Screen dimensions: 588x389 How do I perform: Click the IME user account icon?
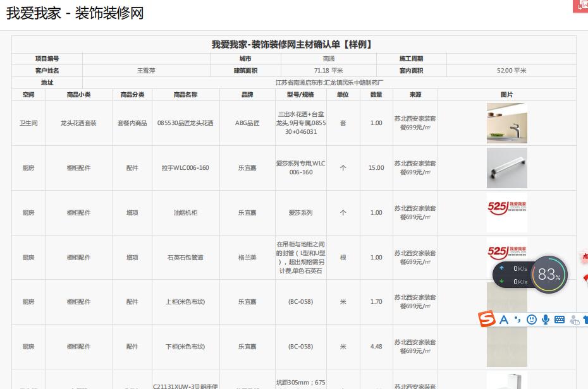[574, 320]
